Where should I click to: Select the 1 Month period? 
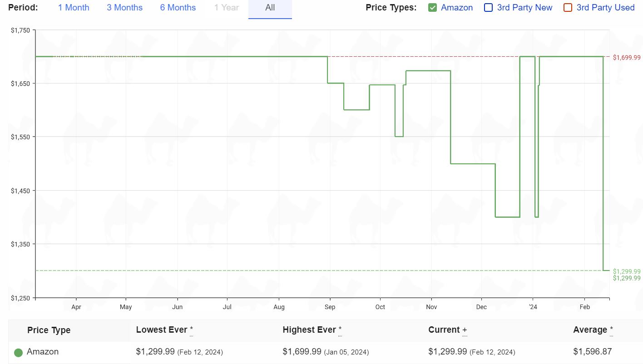pos(74,8)
